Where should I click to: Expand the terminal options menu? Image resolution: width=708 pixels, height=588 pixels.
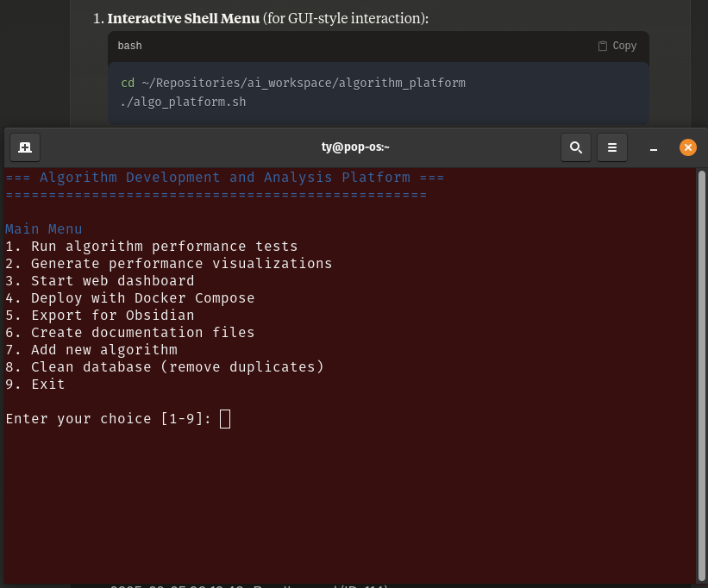point(612,147)
